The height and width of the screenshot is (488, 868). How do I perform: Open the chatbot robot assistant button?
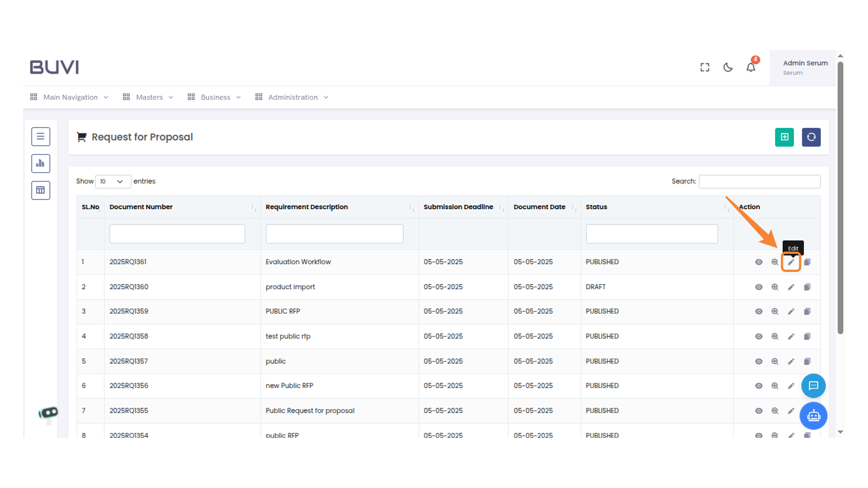813,416
